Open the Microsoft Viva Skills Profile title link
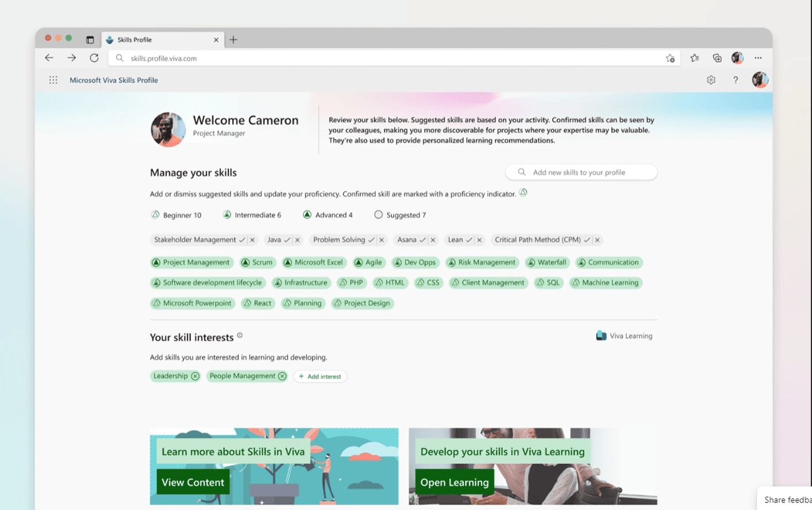 click(x=114, y=81)
